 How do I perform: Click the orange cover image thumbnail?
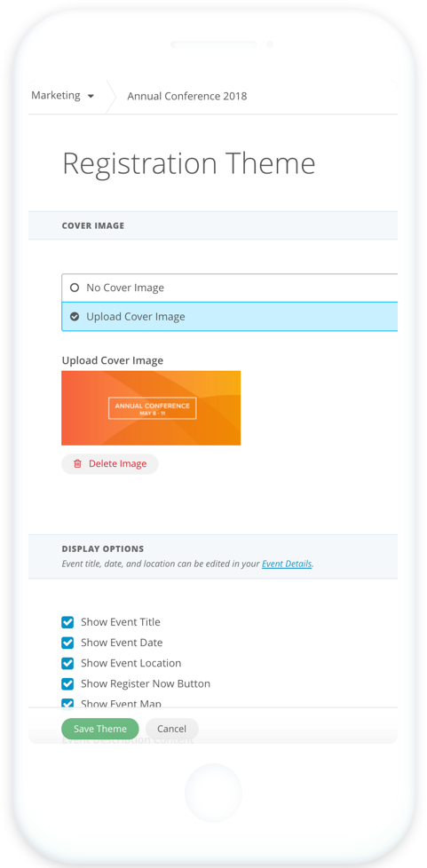[151, 408]
